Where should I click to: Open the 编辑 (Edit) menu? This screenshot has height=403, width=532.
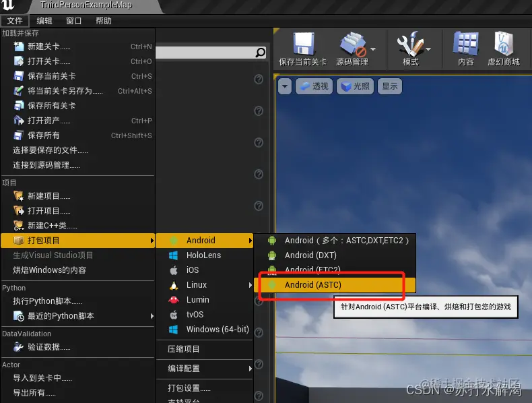click(44, 21)
